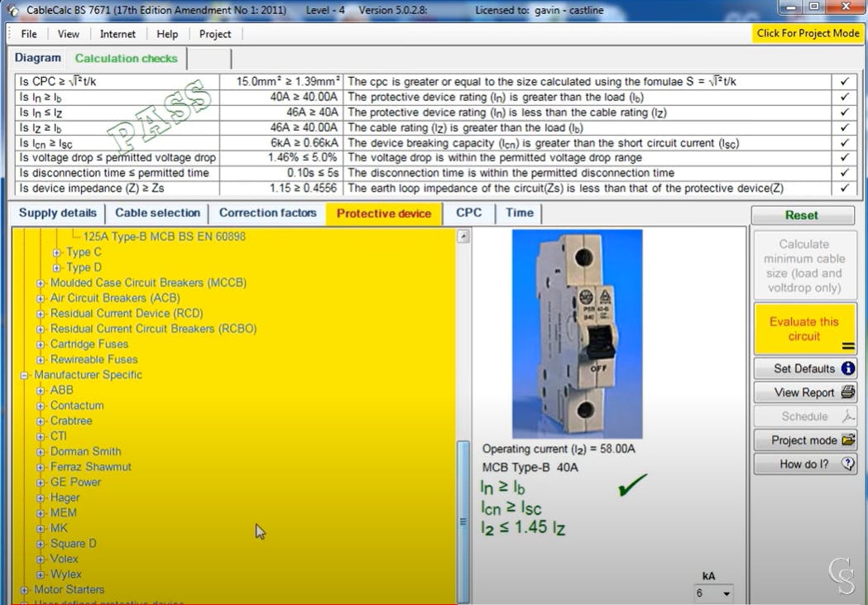Open the Project menu

(215, 34)
